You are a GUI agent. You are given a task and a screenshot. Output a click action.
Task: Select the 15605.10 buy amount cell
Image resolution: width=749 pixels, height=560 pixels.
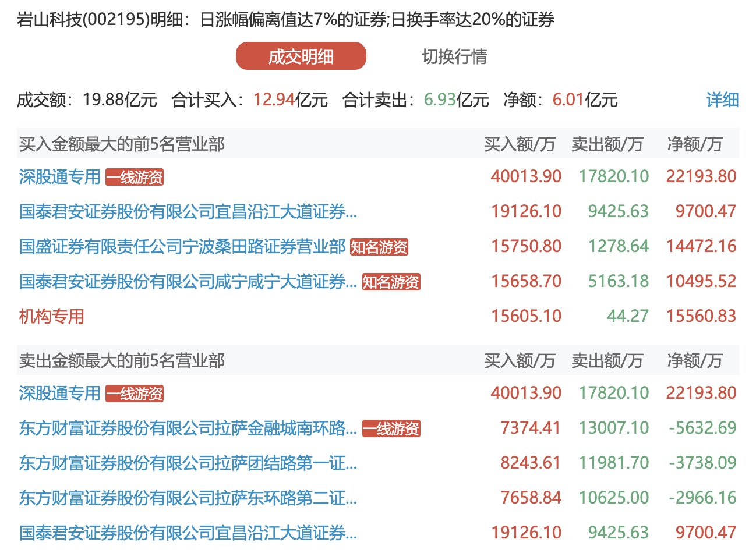526,316
